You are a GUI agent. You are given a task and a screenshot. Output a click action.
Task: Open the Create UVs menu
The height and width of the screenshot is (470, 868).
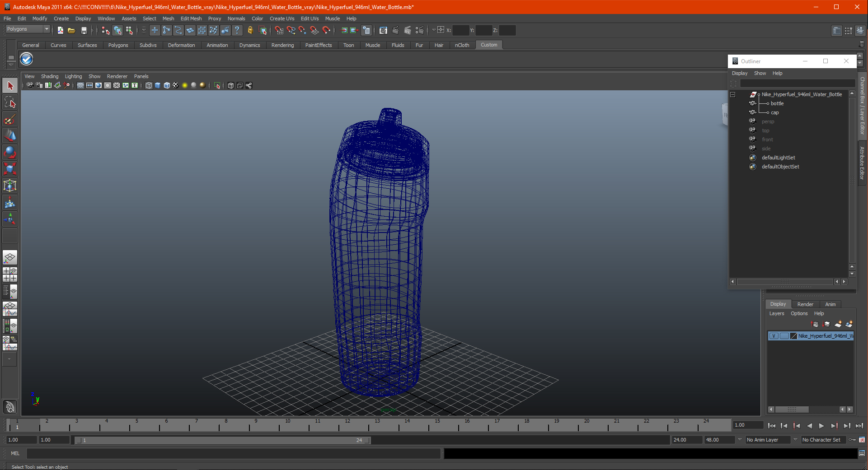tap(282, 19)
